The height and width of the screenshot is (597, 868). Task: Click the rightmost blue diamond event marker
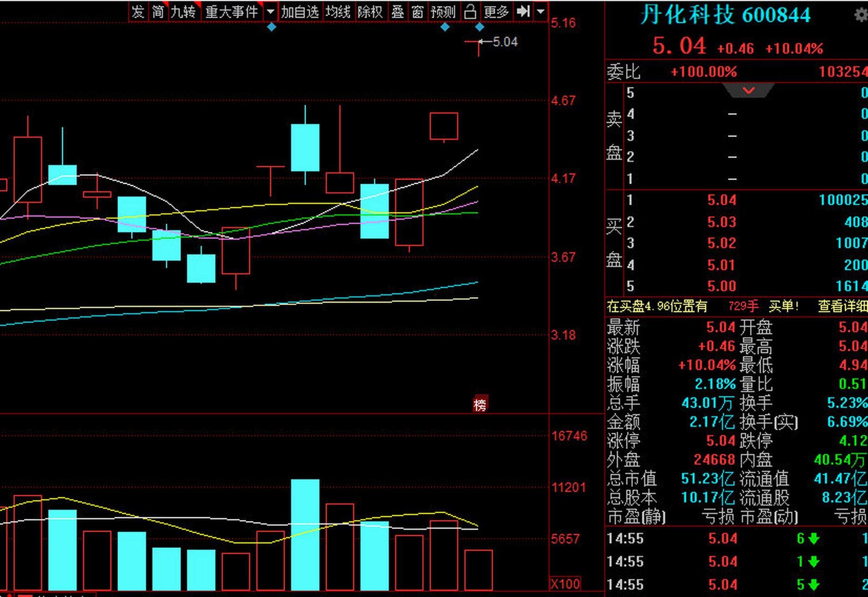tap(479, 27)
